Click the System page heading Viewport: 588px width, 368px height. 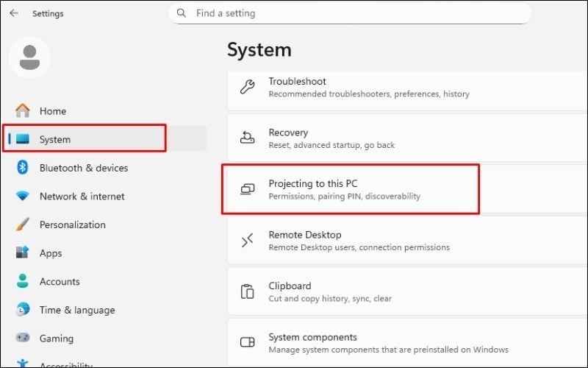[259, 49]
